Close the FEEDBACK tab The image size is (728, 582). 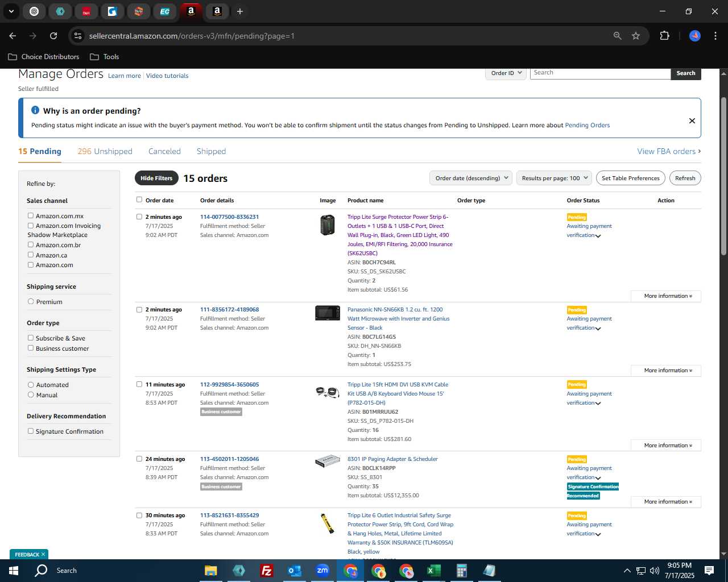pos(43,554)
